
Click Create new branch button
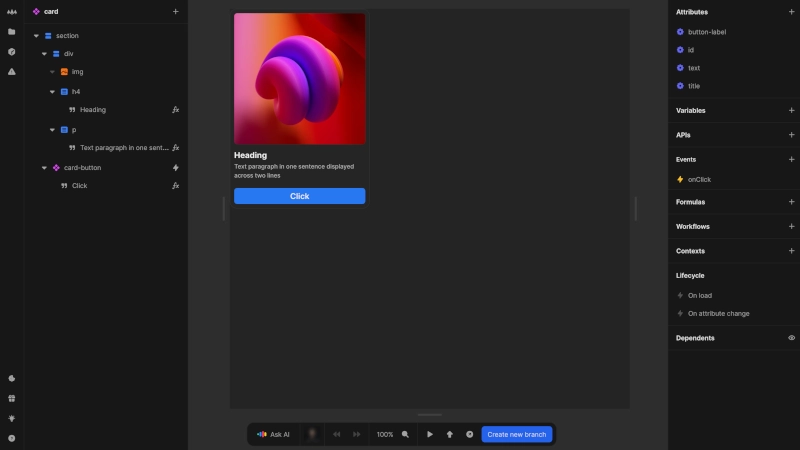pos(516,434)
